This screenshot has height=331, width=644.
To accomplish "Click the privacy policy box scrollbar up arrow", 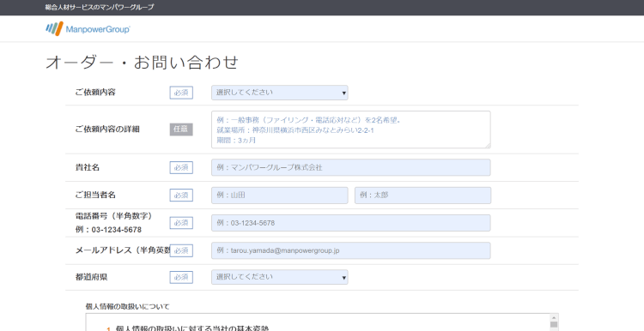I will coord(554,318).
